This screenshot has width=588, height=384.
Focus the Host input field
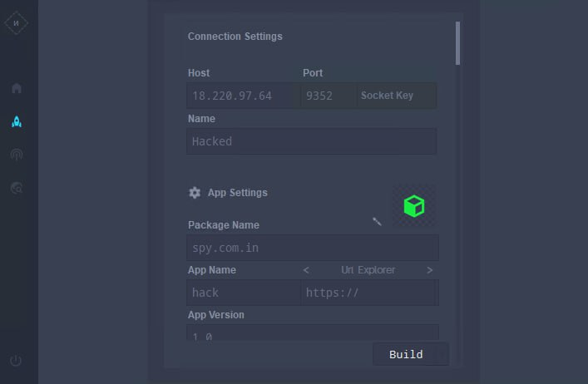244,96
